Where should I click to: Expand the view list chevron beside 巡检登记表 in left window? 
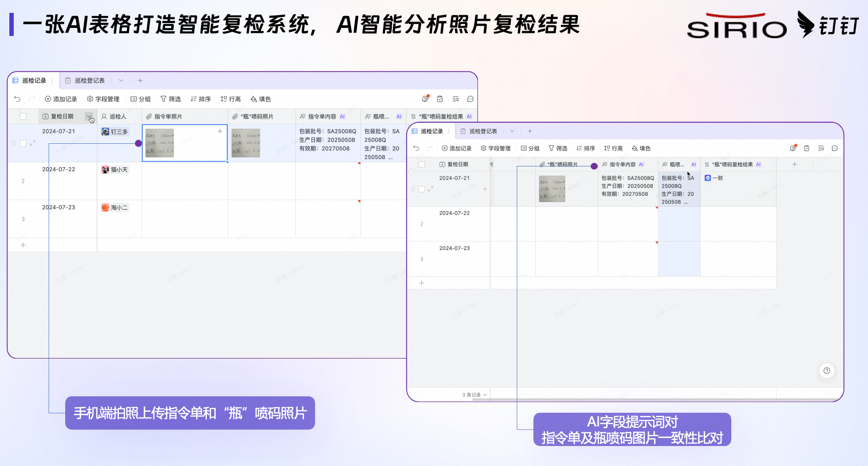[121, 80]
